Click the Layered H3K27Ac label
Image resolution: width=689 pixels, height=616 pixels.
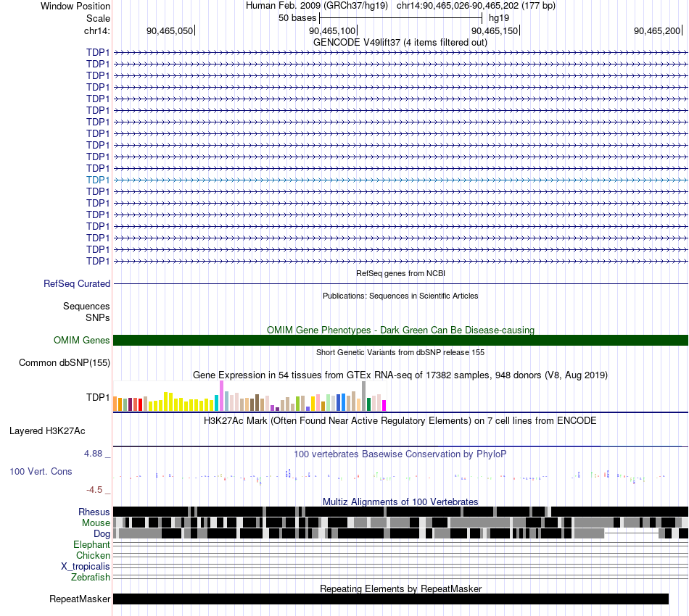[47, 430]
